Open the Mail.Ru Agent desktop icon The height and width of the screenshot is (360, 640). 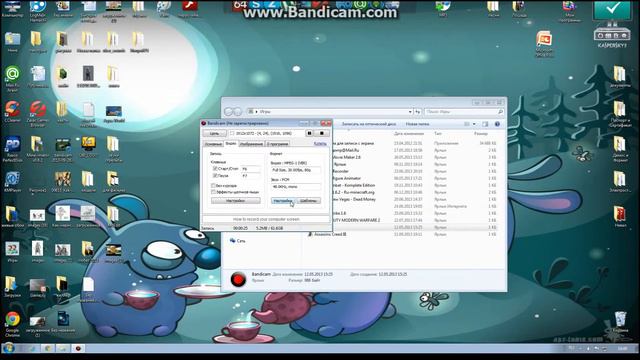[x=12, y=78]
